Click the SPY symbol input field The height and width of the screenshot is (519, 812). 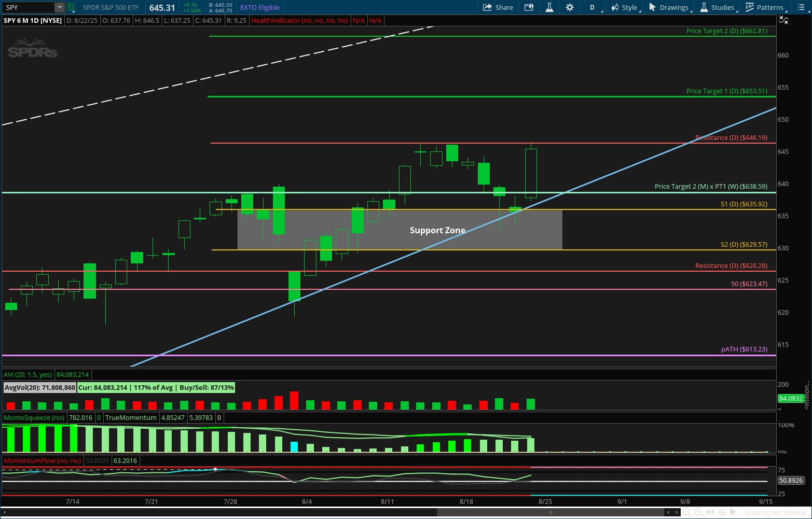click(29, 7)
